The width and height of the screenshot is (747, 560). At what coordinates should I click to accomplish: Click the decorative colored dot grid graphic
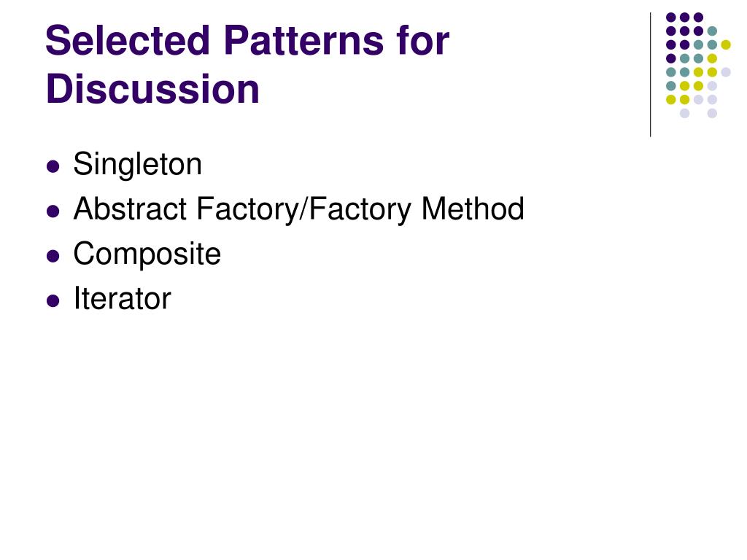pos(698,65)
